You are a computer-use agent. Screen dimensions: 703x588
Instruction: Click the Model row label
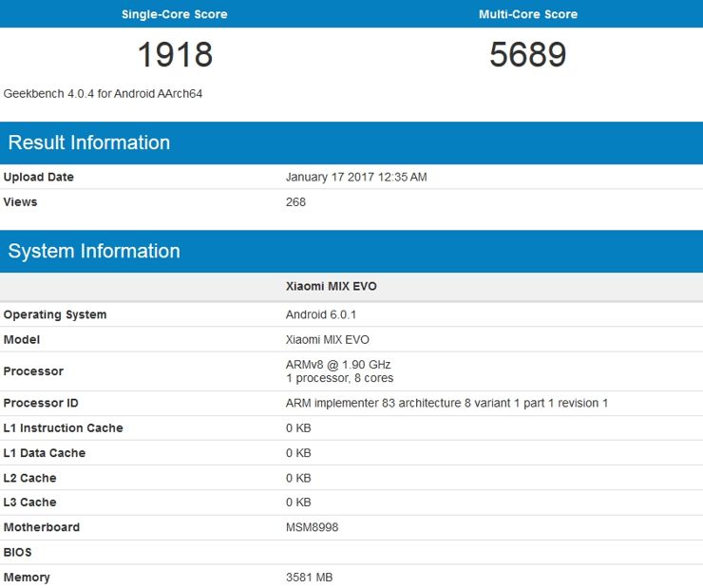[22, 340]
